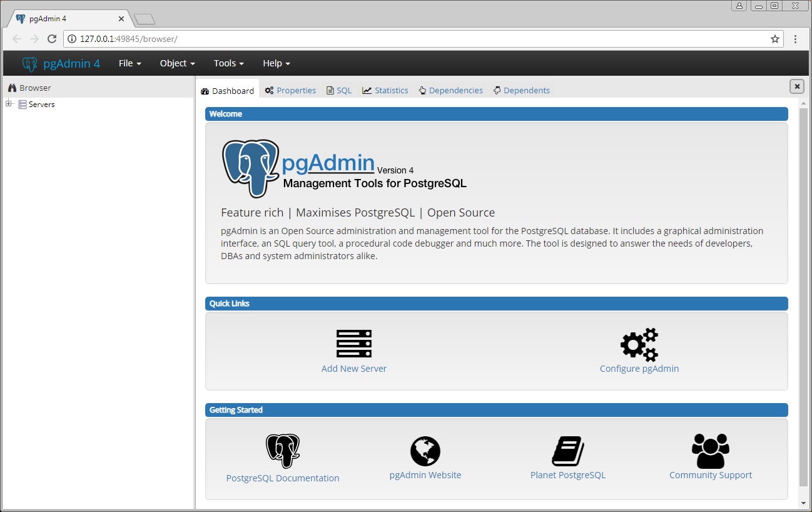812x512 pixels.
Task: Click the Getting Started section header
Action: pos(497,410)
